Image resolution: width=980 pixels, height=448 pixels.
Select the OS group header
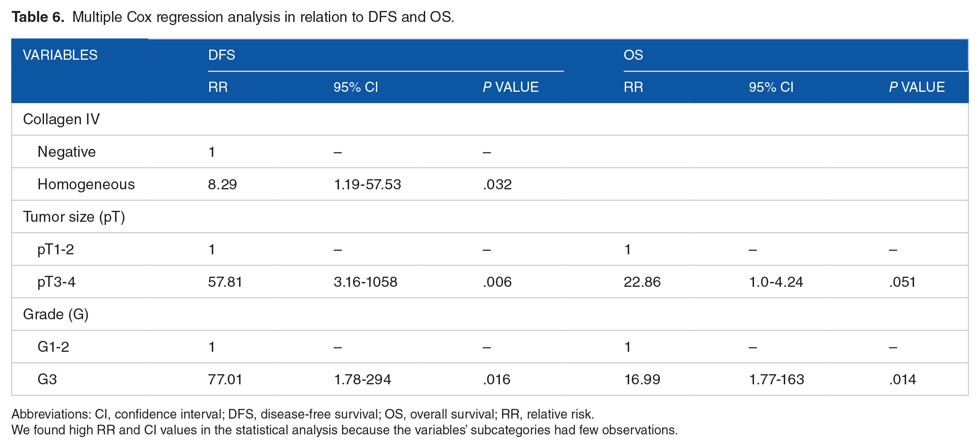pyautogui.click(x=633, y=55)
